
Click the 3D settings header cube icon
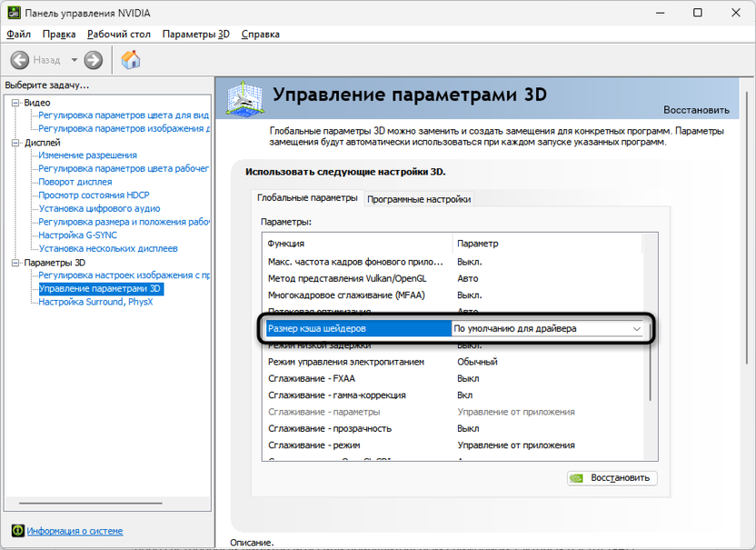[x=245, y=102]
